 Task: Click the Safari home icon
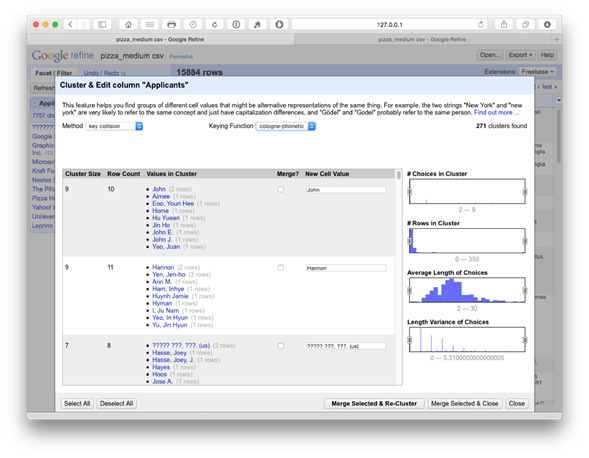pyautogui.click(x=128, y=25)
